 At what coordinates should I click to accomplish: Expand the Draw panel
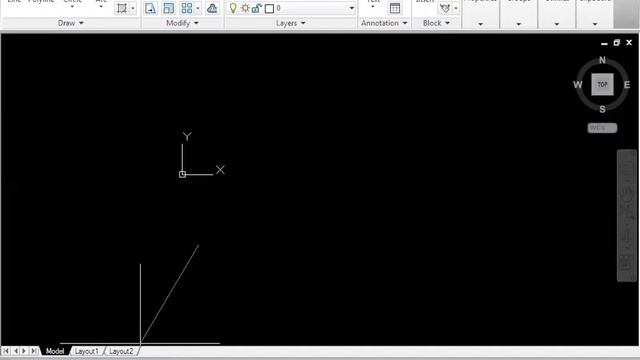coord(71,23)
